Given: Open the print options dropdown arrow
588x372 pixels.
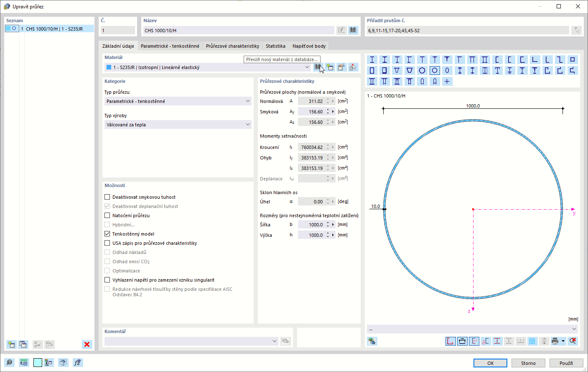Looking at the screenshot, I should click(563, 341).
